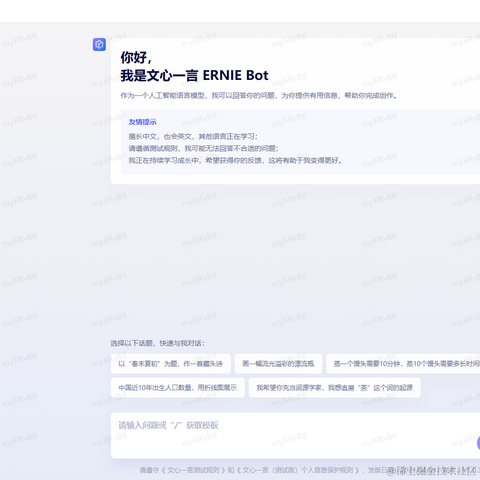Click the 友情提示 heading
Viewport: 480px width, 480px height.
[x=143, y=122]
